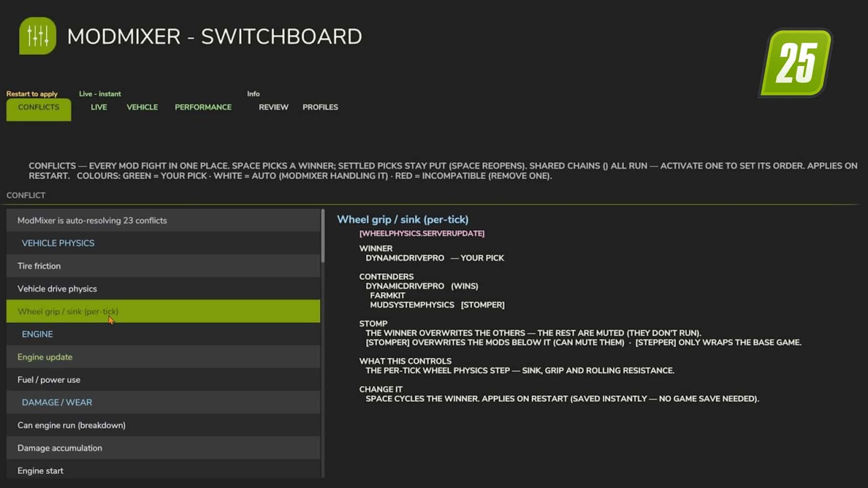Open the Performance tab
Viewport: 868px width, 488px height.
click(203, 107)
